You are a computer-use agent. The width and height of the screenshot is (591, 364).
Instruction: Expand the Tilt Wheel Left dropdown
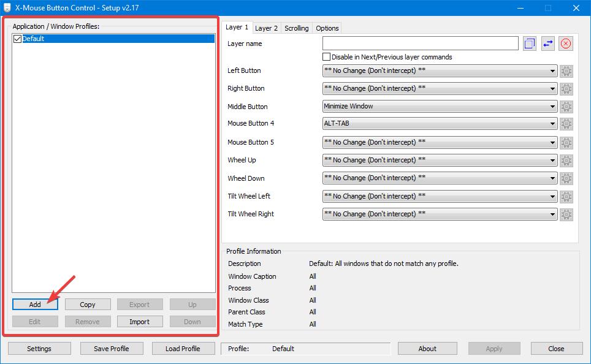[x=440, y=196]
